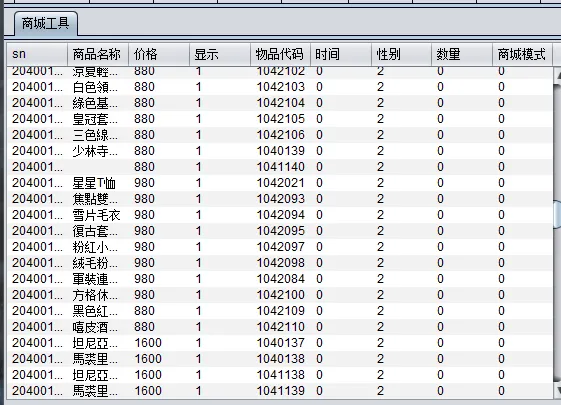Viewport: 561px width, 405px height.
Task: Select the 粉紅小 product name cell
Action: pyautogui.click(x=98, y=247)
